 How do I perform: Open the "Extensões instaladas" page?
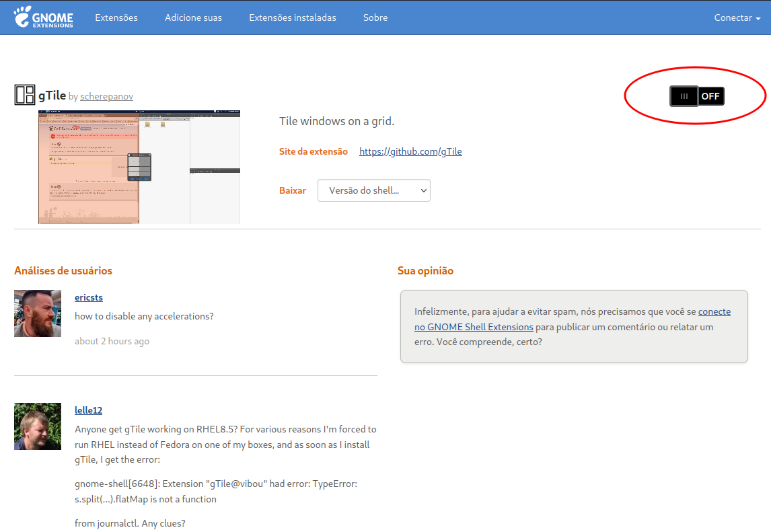tap(292, 17)
